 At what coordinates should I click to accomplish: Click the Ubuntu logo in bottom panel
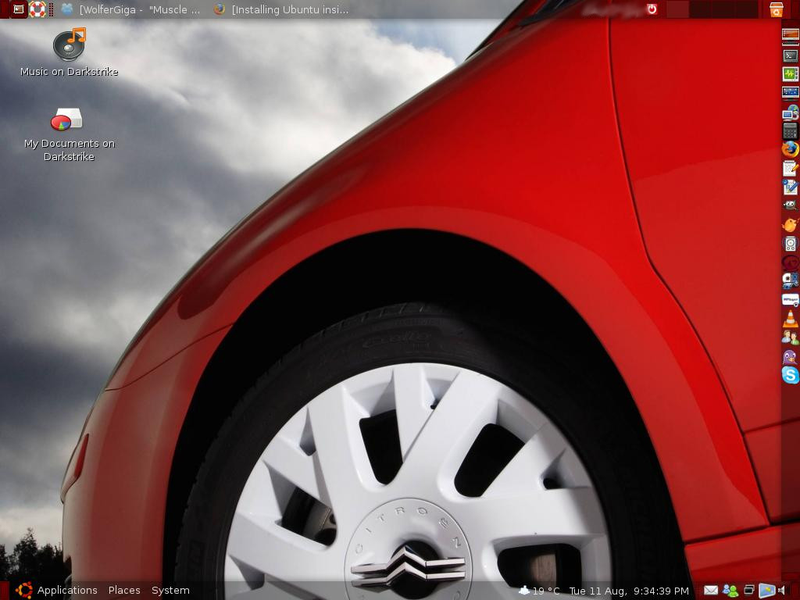(x=24, y=590)
